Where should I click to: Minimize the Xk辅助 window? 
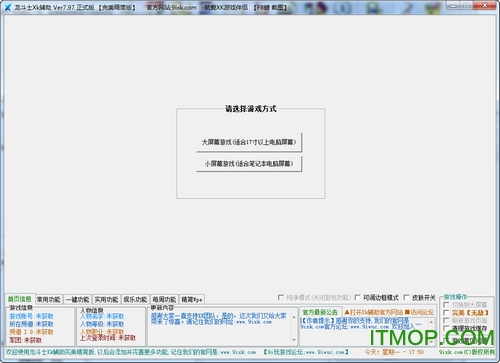click(453, 5)
